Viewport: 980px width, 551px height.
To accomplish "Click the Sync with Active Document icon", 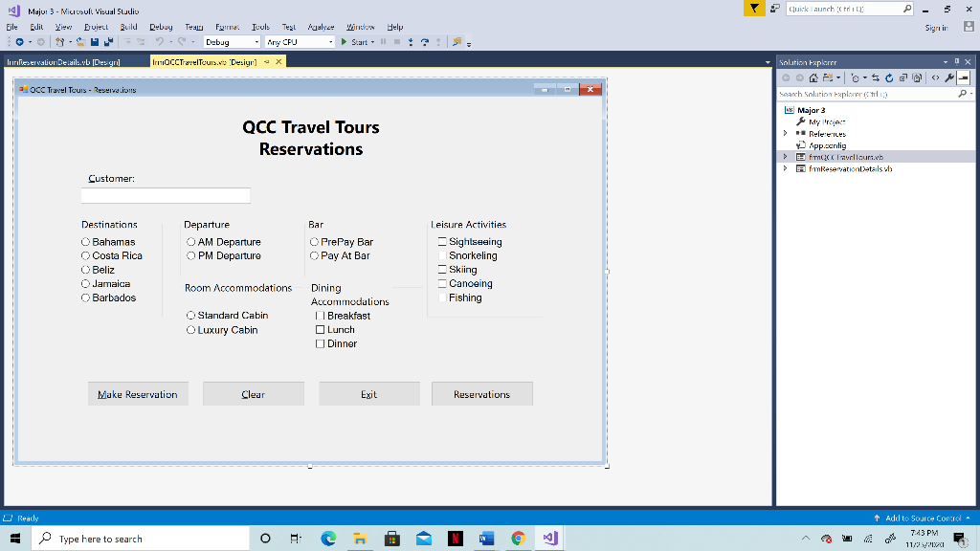I will point(876,78).
